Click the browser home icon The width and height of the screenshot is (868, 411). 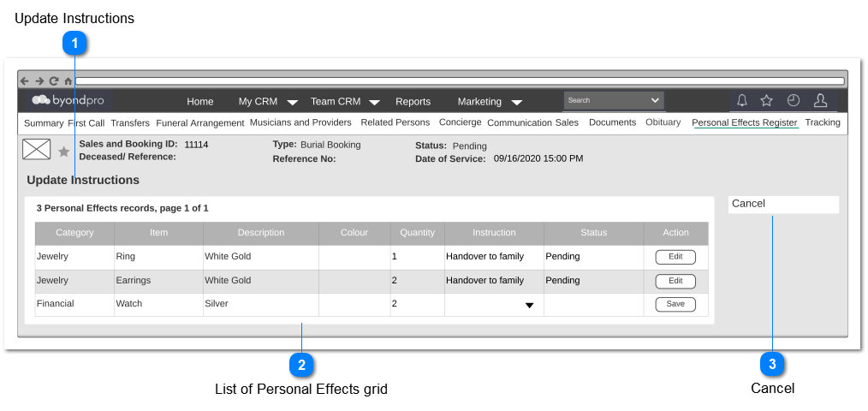click(68, 80)
